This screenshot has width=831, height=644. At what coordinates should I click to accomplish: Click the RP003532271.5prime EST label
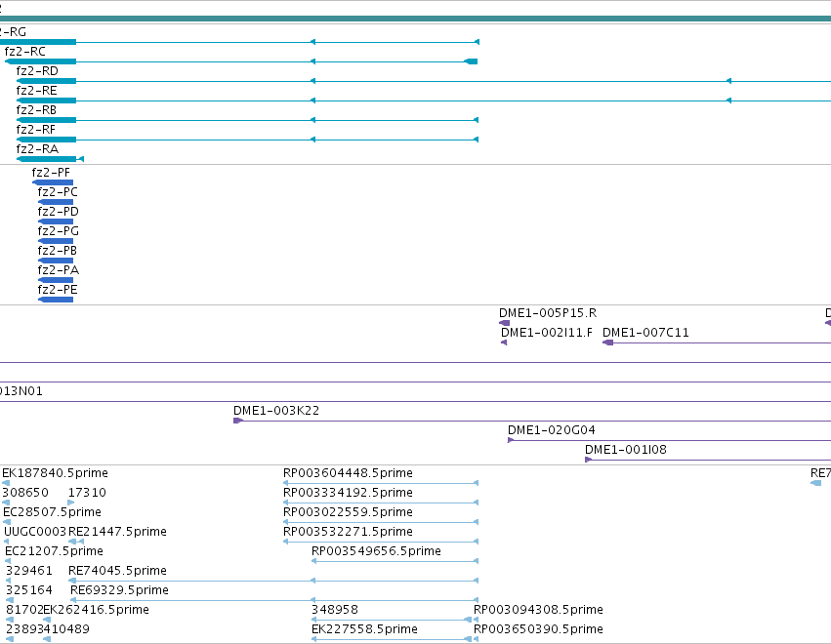tap(348, 532)
